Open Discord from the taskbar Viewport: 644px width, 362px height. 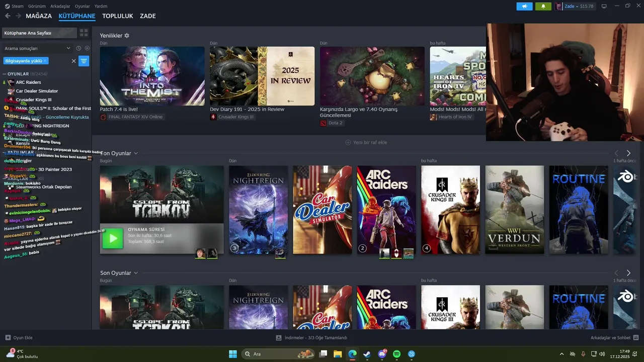click(x=382, y=354)
